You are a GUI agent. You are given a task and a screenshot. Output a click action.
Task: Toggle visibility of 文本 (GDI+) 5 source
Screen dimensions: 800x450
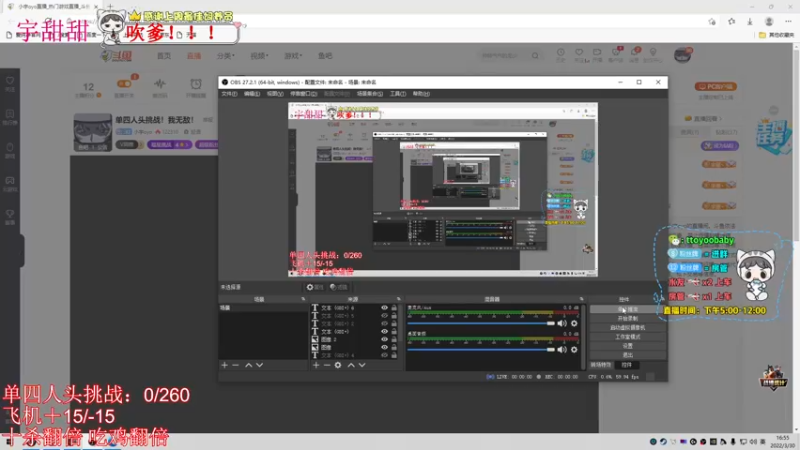click(x=384, y=316)
